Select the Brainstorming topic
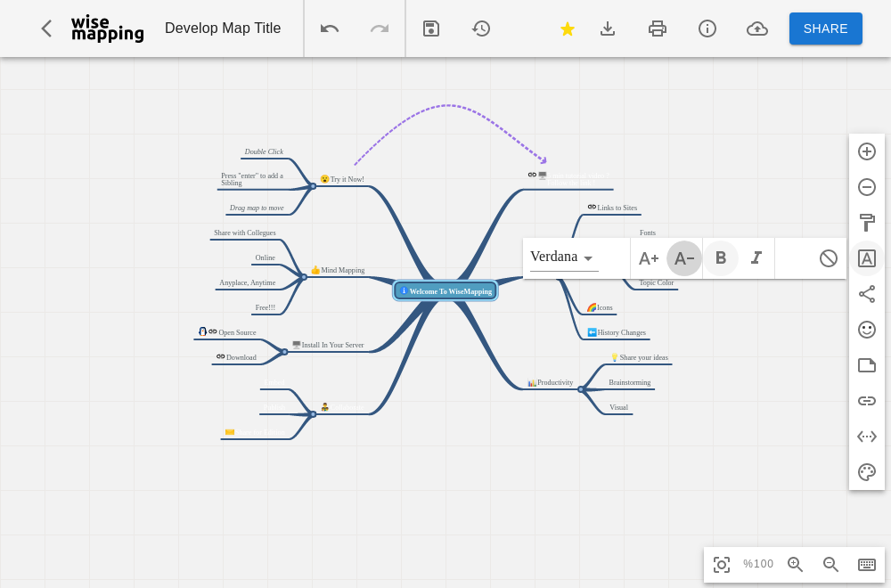This screenshot has height=588, width=891. click(x=630, y=383)
